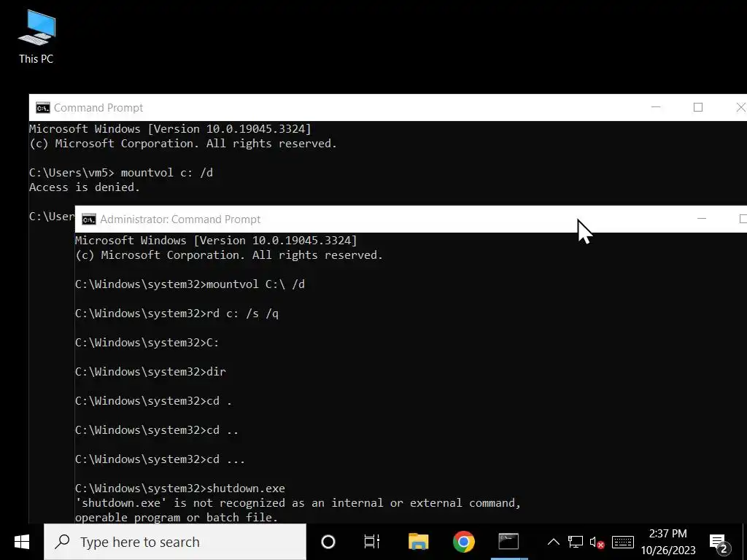Click the 'mountvol C:\ /d' line in Administrator window

(x=190, y=284)
